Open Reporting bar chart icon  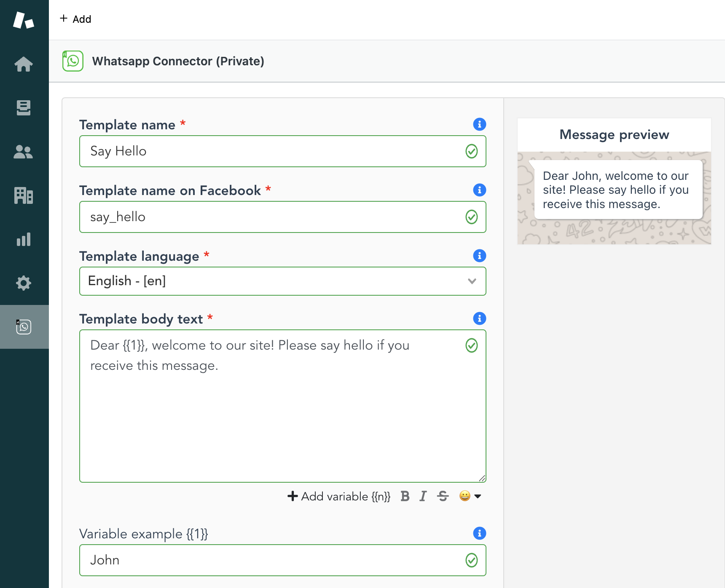tap(24, 239)
